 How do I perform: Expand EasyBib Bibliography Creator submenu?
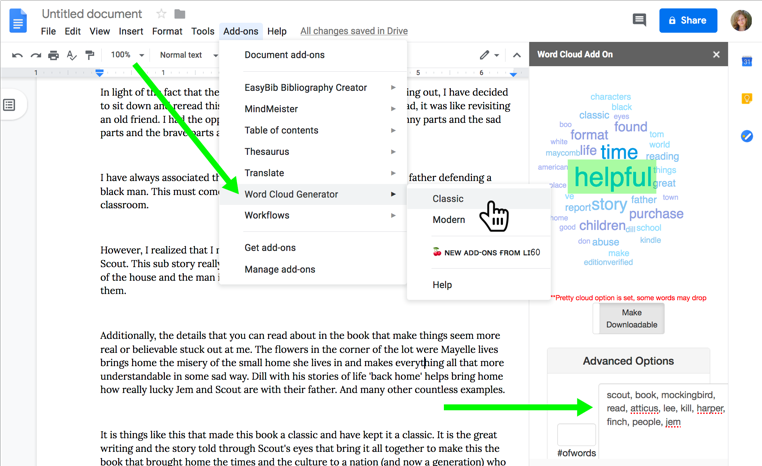(313, 87)
